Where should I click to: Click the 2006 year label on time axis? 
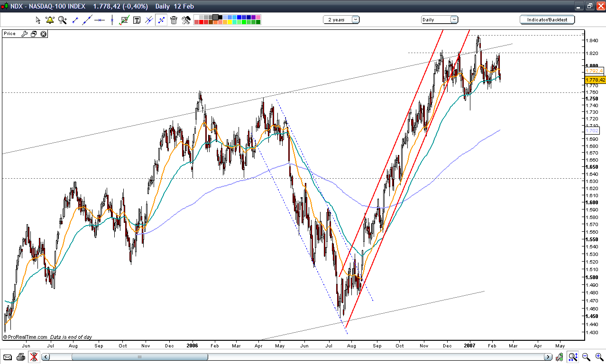click(x=192, y=346)
